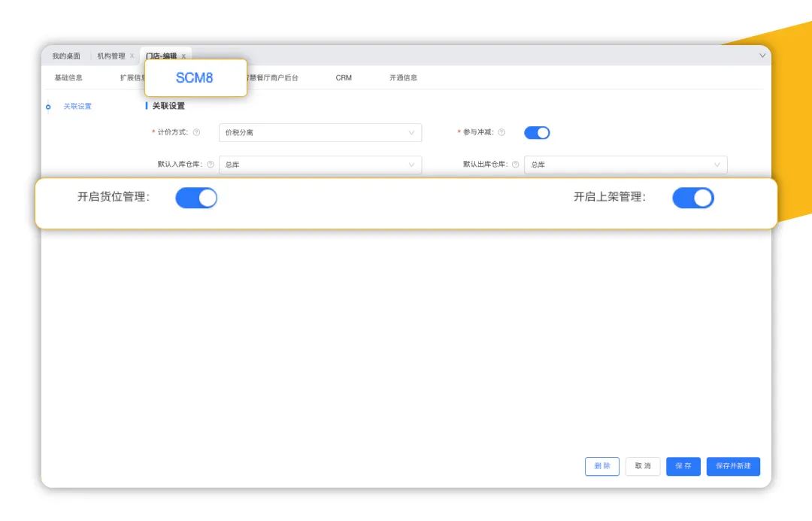Close the 门店-编辑 tab with its X

point(183,56)
